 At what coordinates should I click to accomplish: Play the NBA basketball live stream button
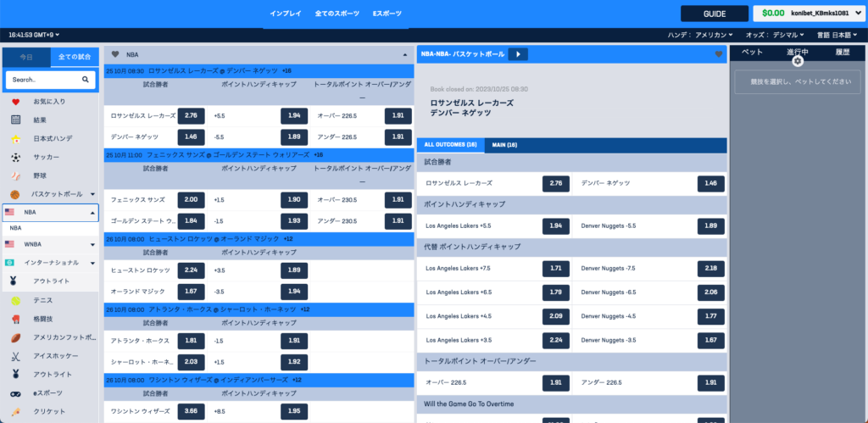tap(518, 54)
